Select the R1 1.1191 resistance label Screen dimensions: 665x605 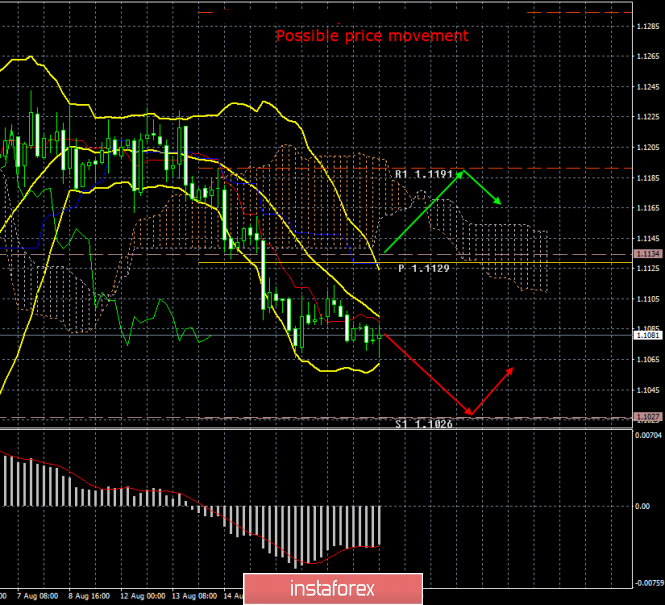tap(424, 174)
